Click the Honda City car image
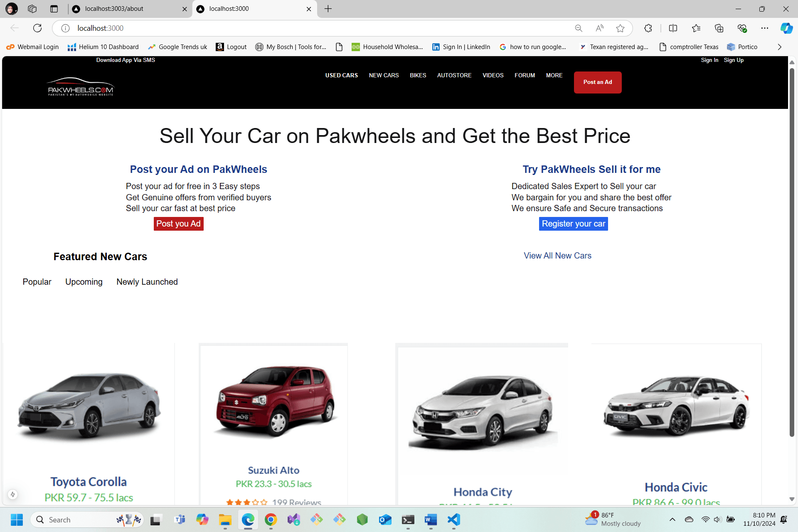The image size is (798, 532). [x=483, y=413]
